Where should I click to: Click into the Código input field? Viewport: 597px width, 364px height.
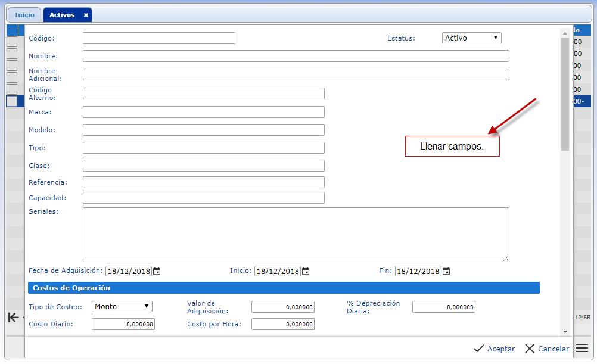coord(158,38)
